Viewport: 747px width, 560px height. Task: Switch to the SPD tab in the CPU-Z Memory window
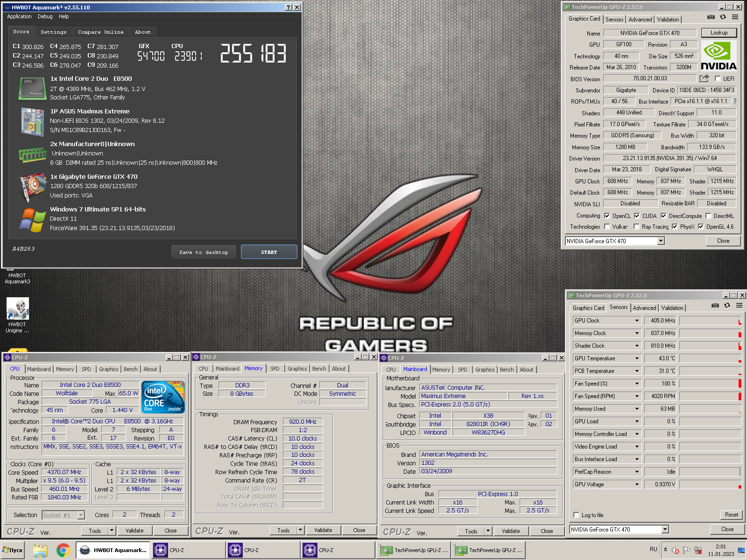275,369
